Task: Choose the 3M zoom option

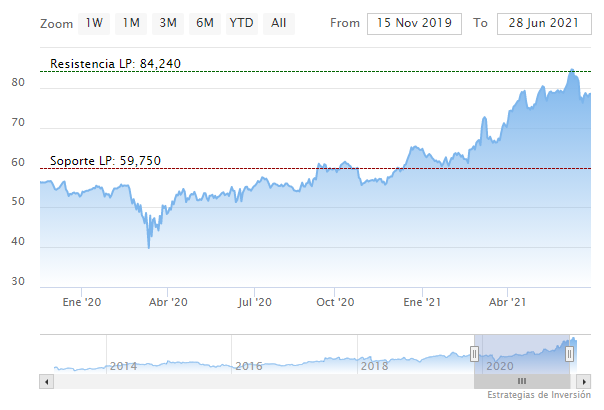Action: (168, 22)
